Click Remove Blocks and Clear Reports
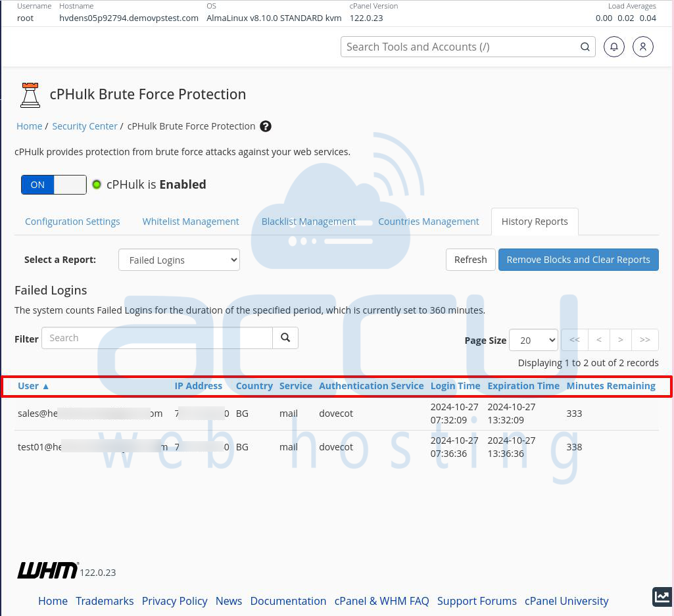This screenshot has height=616, width=674. pyautogui.click(x=578, y=260)
